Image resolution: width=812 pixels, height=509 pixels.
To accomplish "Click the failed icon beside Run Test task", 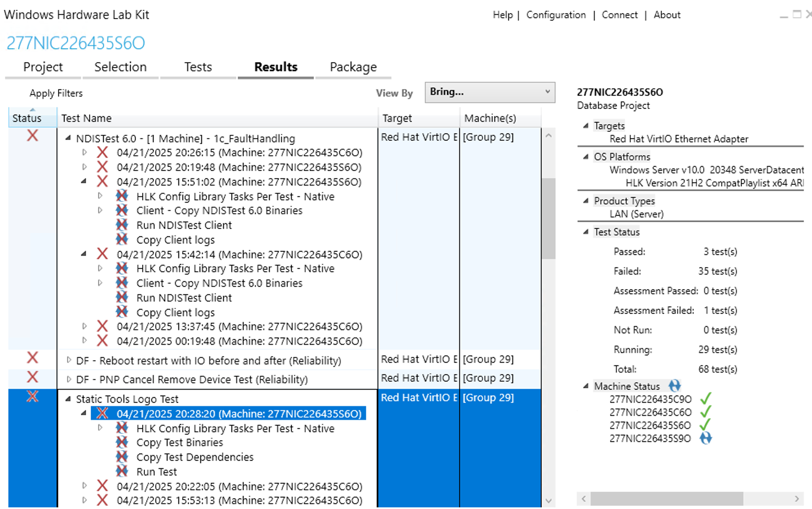I will click(122, 471).
